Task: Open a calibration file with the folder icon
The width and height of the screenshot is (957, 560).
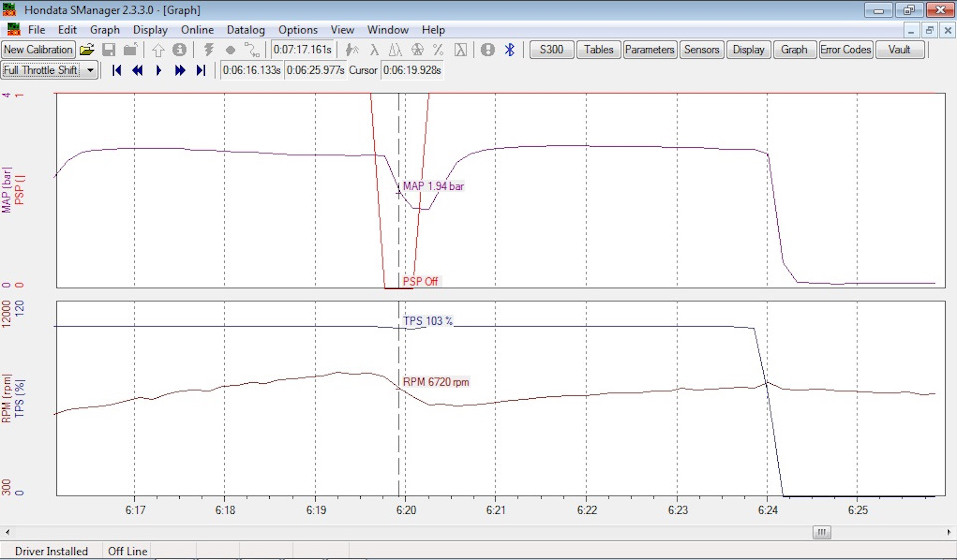Action: tap(88, 50)
